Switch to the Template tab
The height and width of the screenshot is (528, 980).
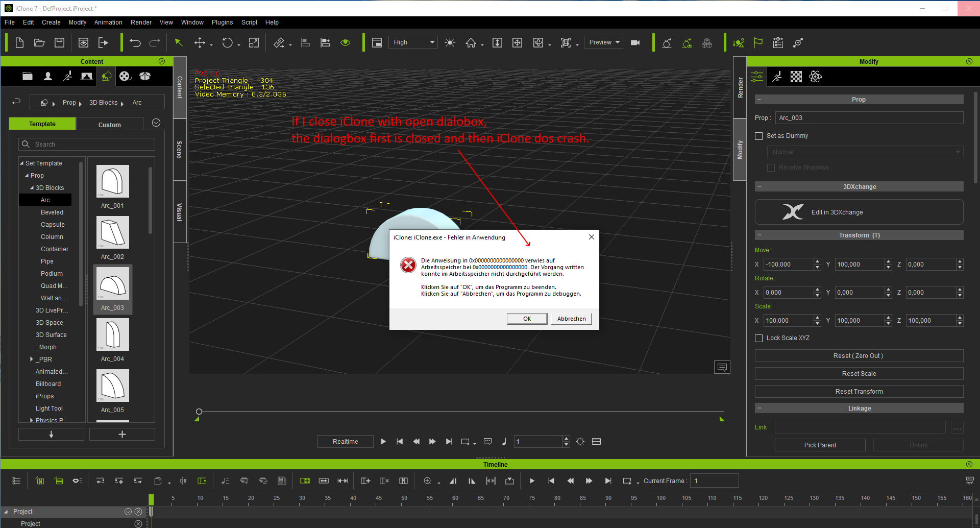point(42,124)
